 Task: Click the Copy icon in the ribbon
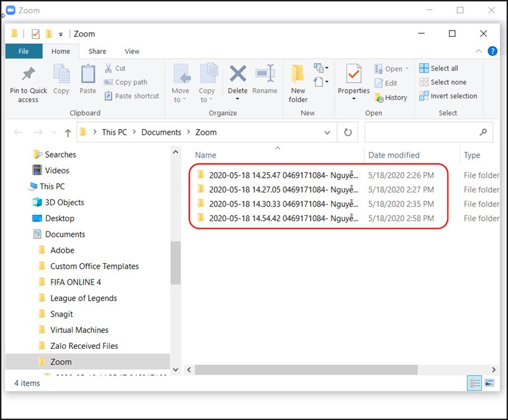[x=61, y=78]
